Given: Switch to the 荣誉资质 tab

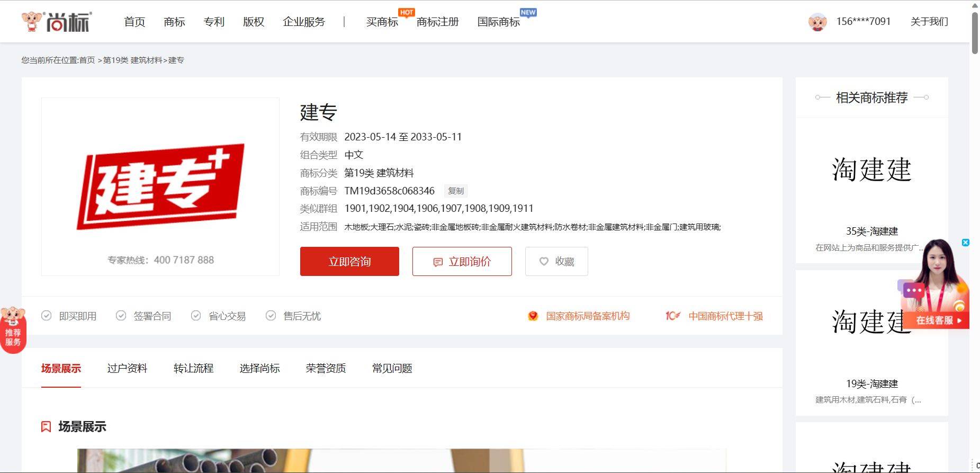Looking at the screenshot, I should pyautogui.click(x=326, y=368).
